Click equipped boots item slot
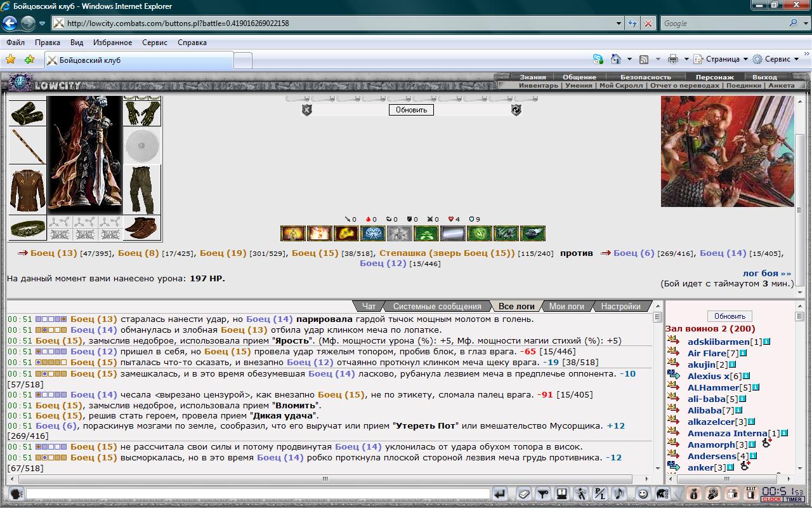Screen dimensions: 812x508 (141, 227)
